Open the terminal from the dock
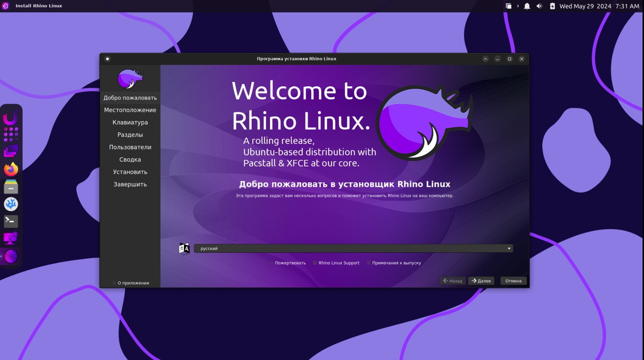This screenshot has width=644, height=360. 11,221
